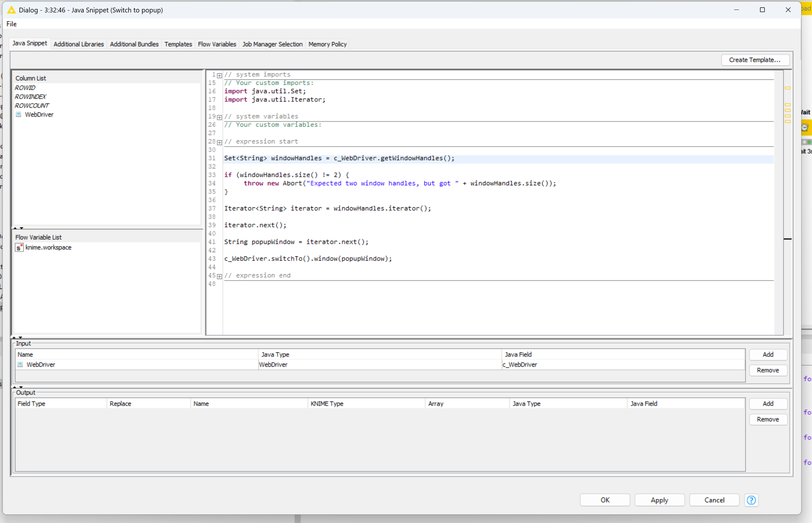
Task: Expand the system variables code fold
Action: pyautogui.click(x=220, y=117)
